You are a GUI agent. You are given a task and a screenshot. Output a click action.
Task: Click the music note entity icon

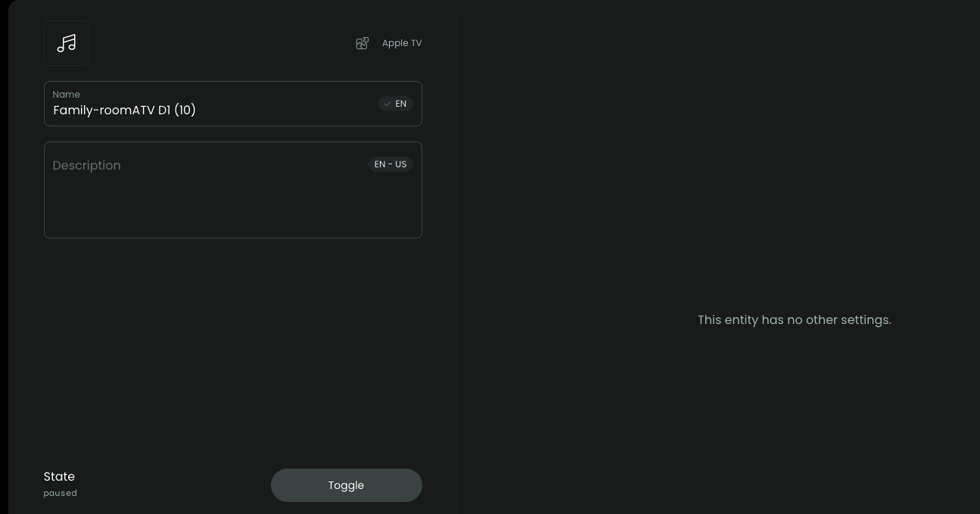tap(67, 43)
